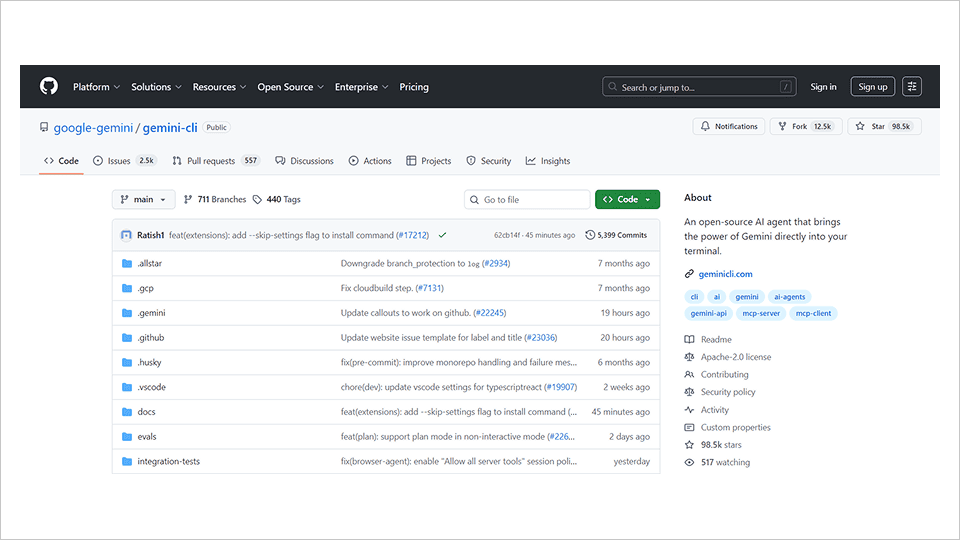The width and height of the screenshot is (960, 540).
Task: Click the Sign up button
Action: point(872,87)
